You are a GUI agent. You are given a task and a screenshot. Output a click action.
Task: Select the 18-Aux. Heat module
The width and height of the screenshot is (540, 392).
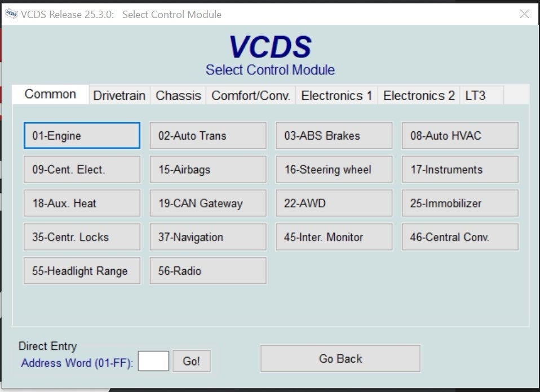pos(82,203)
